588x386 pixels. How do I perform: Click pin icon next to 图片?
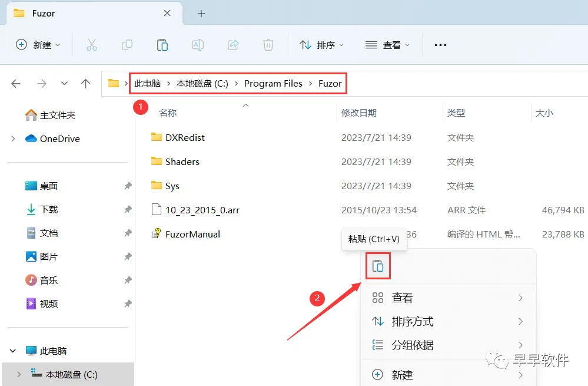tap(128, 256)
